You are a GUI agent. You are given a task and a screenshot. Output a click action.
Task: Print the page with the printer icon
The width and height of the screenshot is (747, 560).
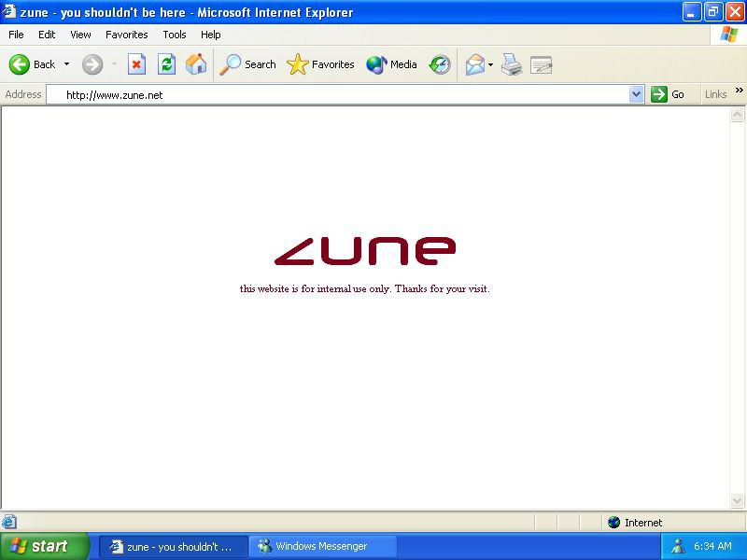(x=512, y=64)
